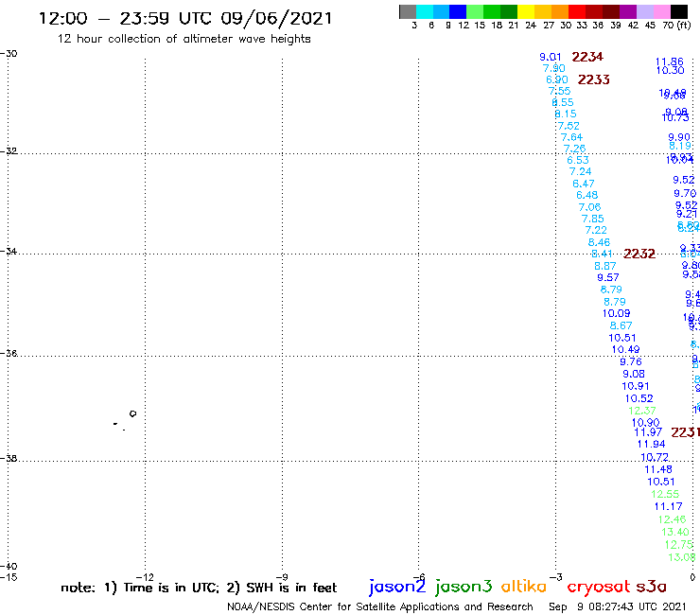Click the 2234 time marker
Viewport: 700px width, 615px height.
pos(587,57)
